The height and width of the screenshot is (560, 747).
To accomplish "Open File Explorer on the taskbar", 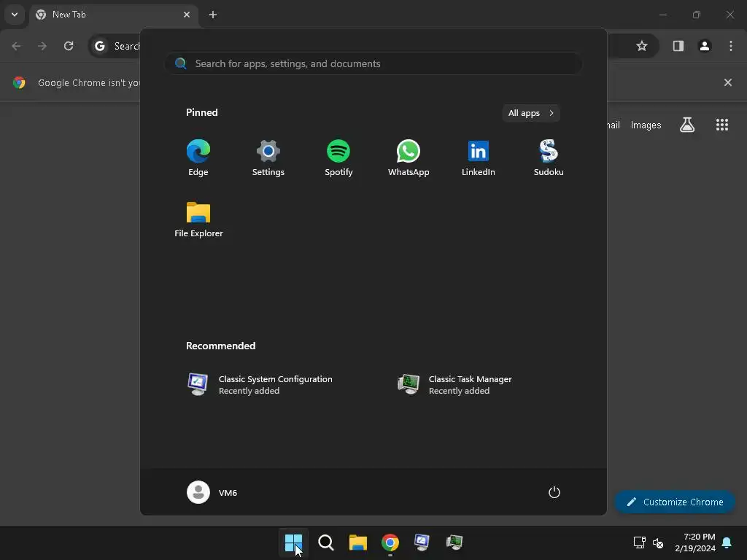I will tap(357, 542).
